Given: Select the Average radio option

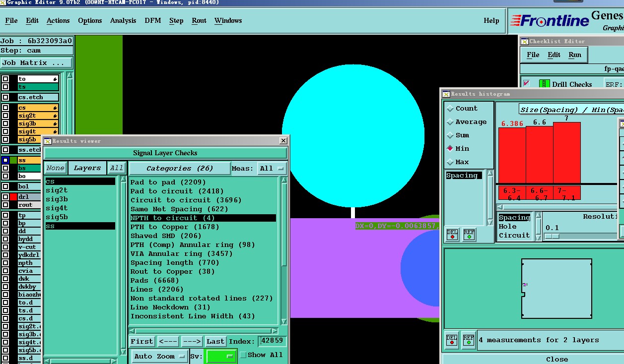Looking at the screenshot, I should pyautogui.click(x=450, y=121).
